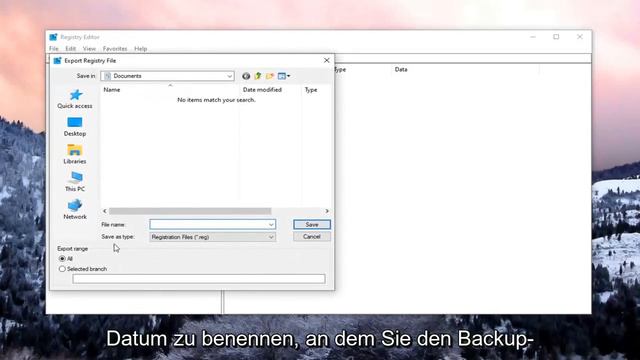Viewport: 640px width, 360px height.
Task: Click the Registry Editor title icon
Action: [x=53, y=37]
